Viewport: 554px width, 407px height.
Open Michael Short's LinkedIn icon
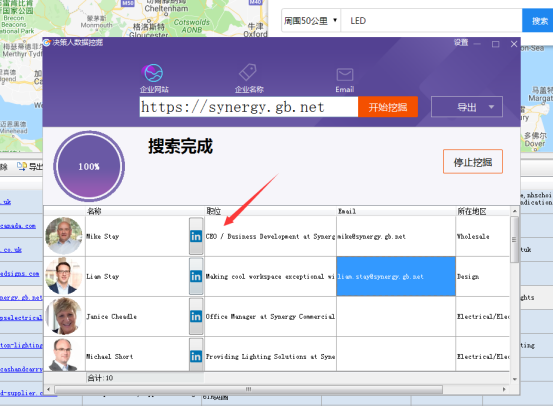coord(196,356)
